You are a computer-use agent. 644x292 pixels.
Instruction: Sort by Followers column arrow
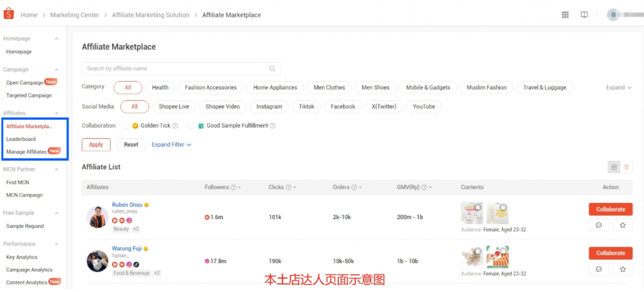point(240,187)
